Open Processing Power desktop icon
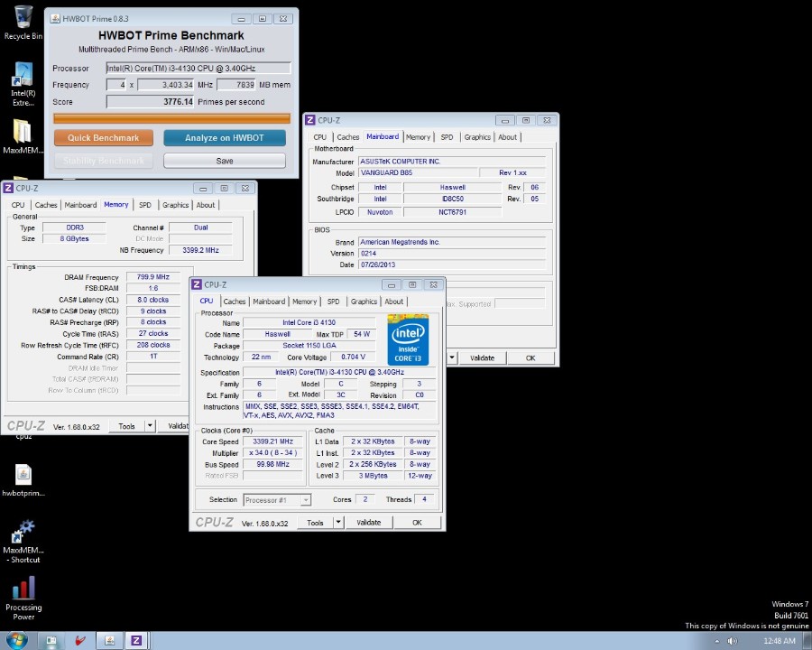The width and height of the screenshot is (812, 650). (23, 599)
